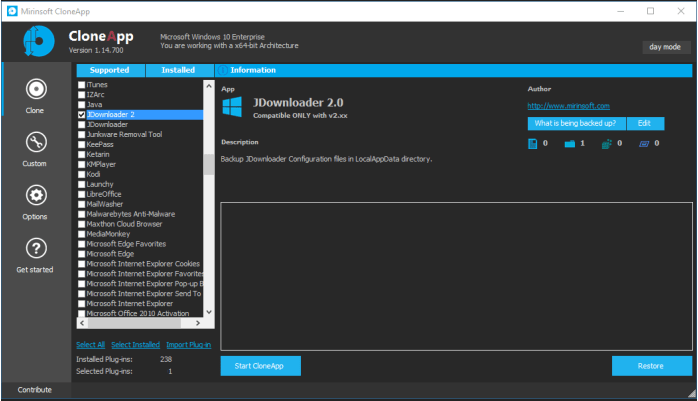This screenshot has width=698, height=401.
Task: Click the Windows logo beside JDownloader 2.0
Action: point(232,107)
